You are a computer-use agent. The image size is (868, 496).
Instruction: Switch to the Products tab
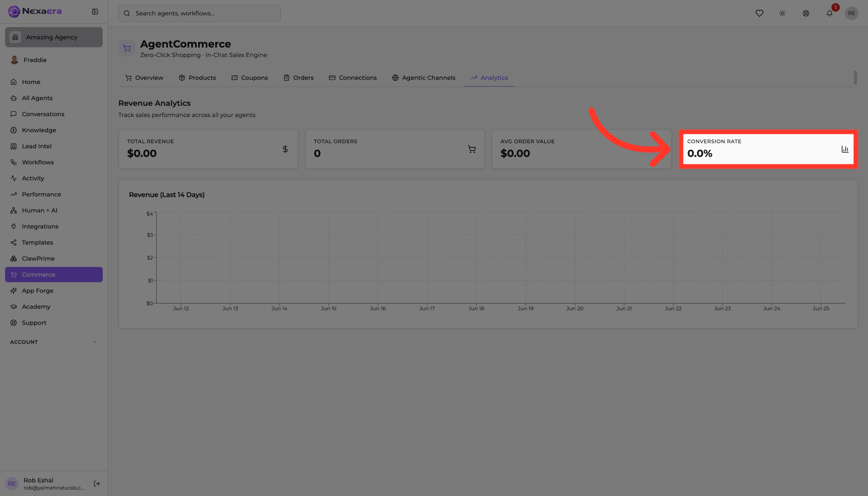197,78
